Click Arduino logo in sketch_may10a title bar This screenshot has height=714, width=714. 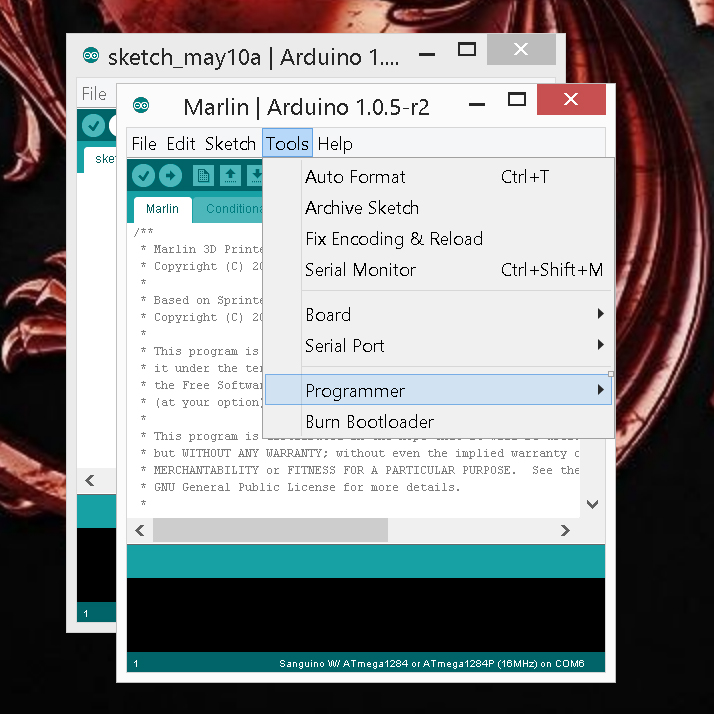(91, 56)
